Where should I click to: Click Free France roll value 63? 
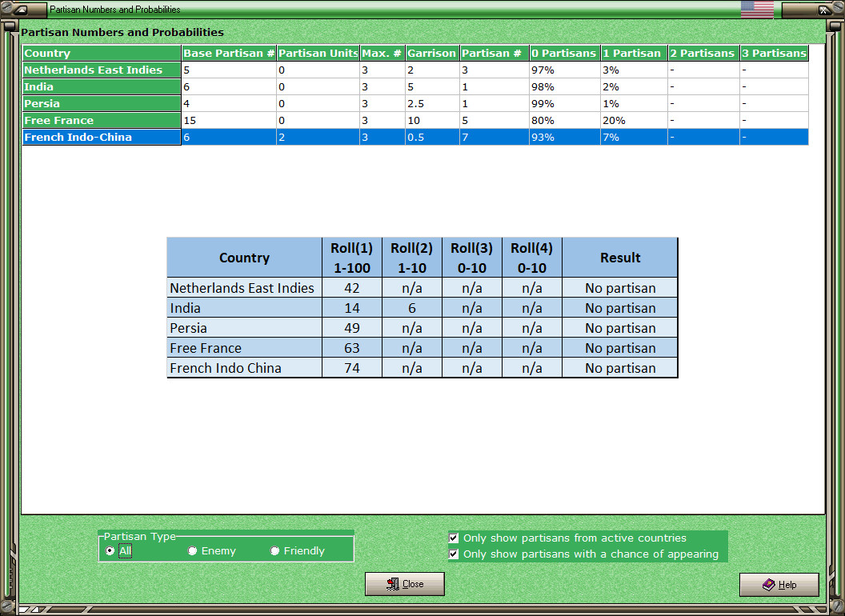[352, 348]
